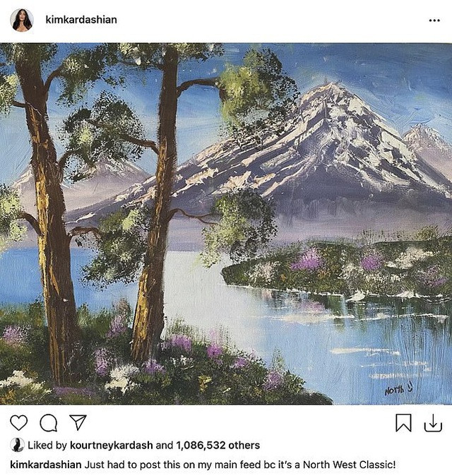View the '1,086,532 others' likes list
The image size is (452, 476).
pyautogui.click(x=218, y=446)
